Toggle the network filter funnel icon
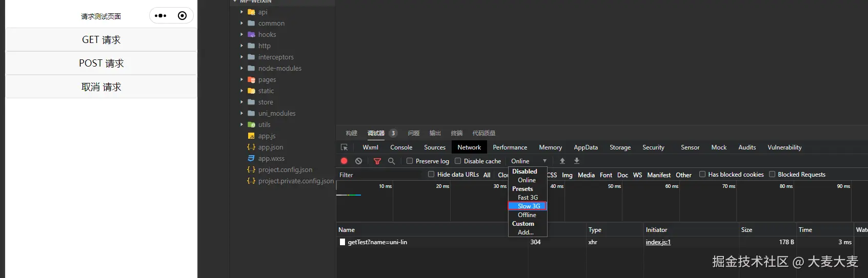This screenshot has width=868, height=278. point(377,161)
